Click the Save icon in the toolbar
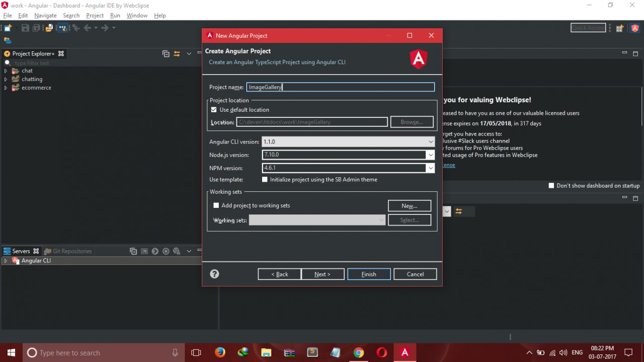Screen dimensions: 644x362 [x=25, y=28]
